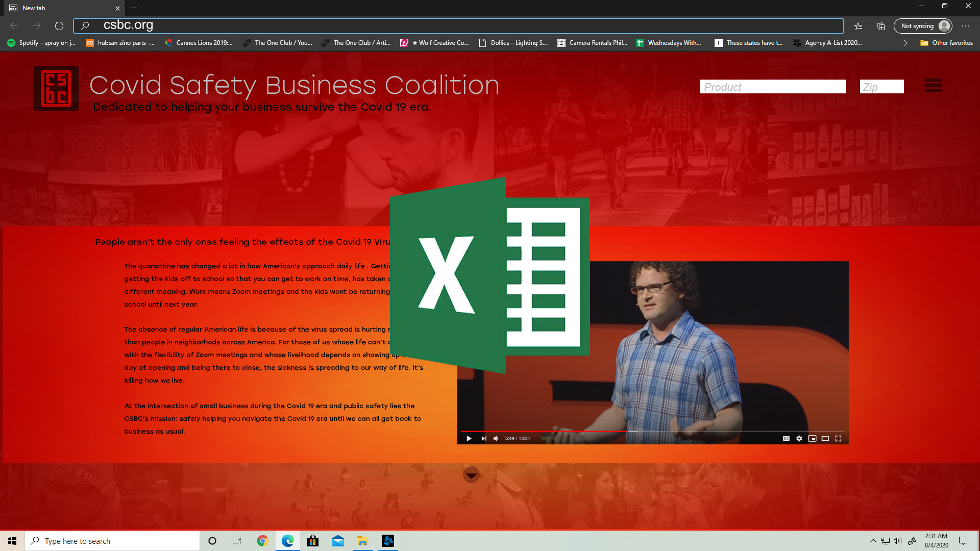Toggle closed captions on the video
The image size is (980, 551).
[786, 438]
